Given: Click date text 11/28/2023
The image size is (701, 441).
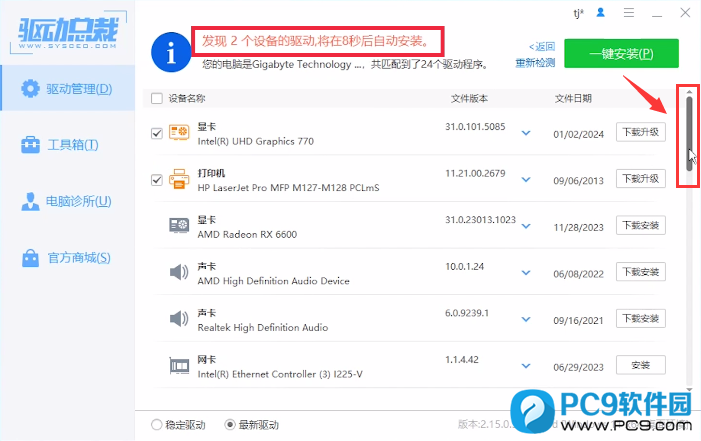Looking at the screenshot, I should point(579,228).
